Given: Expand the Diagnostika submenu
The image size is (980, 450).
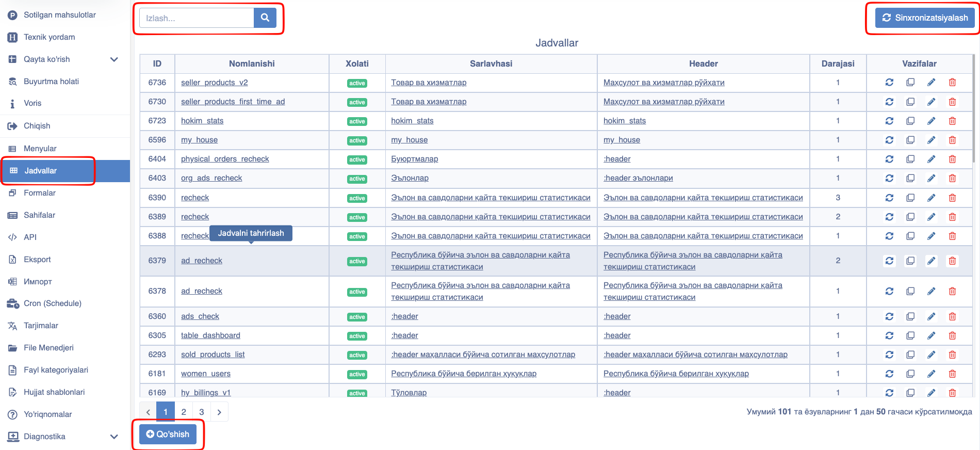Looking at the screenshot, I should [114, 437].
